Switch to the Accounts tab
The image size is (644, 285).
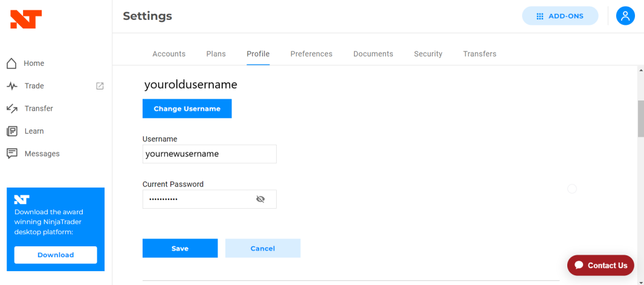point(169,54)
